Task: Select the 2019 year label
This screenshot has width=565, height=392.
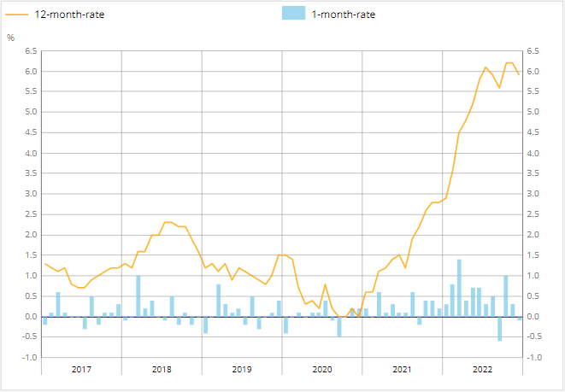Action: (242, 369)
